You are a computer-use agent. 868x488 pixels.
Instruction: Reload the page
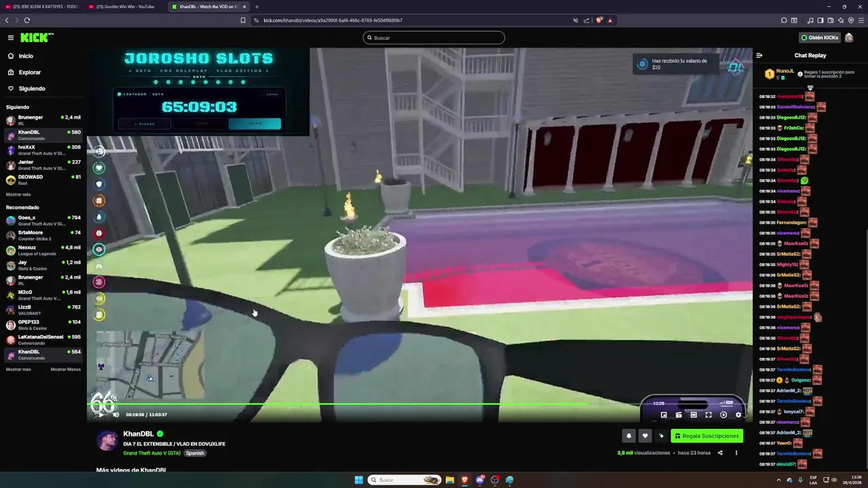[27, 20]
